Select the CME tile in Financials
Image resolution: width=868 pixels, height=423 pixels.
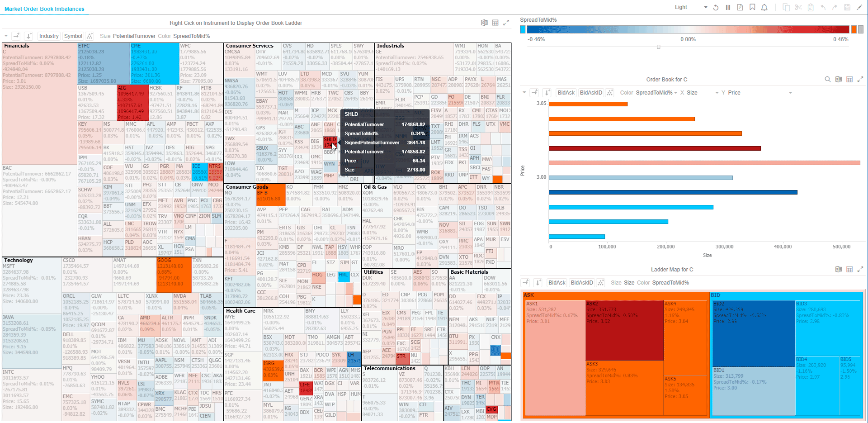155,64
